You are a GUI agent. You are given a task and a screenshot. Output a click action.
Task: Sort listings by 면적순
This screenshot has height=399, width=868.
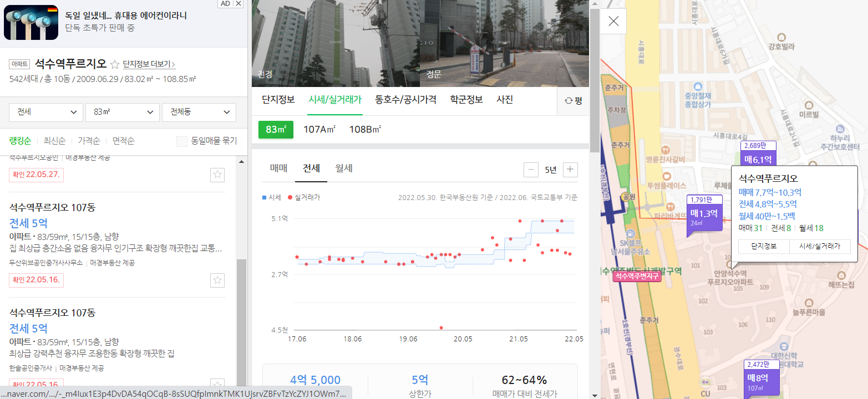123,141
